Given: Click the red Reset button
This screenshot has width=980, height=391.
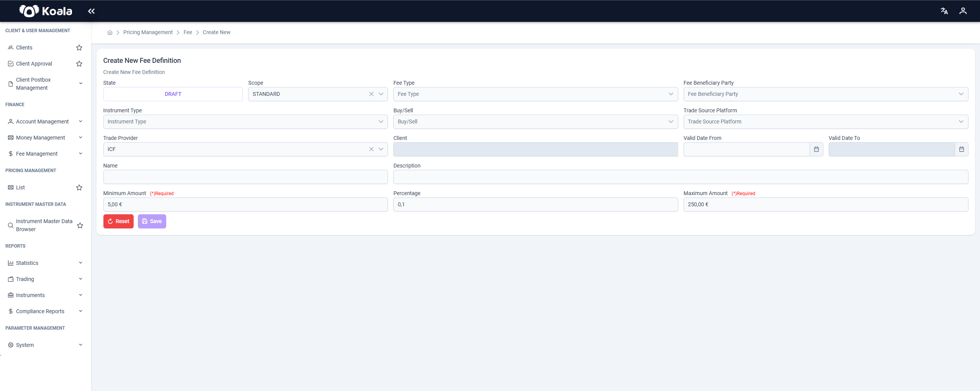Looking at the screenshot, I should (118, 222).
